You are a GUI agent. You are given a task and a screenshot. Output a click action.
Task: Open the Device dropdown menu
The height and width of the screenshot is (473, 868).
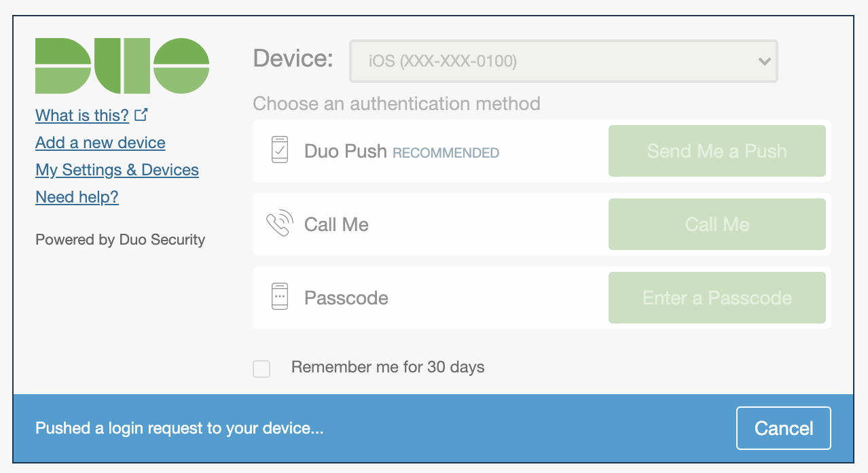pos(564,61)
